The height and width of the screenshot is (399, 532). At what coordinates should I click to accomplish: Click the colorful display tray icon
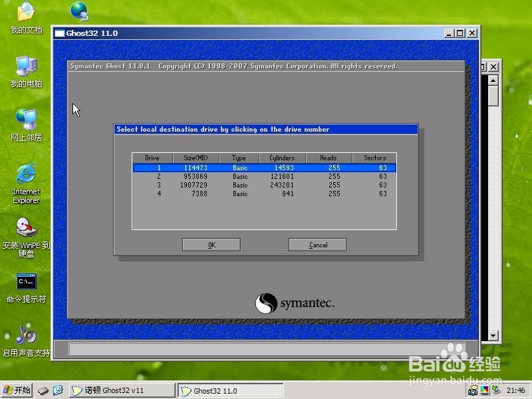tap(485, 391)
